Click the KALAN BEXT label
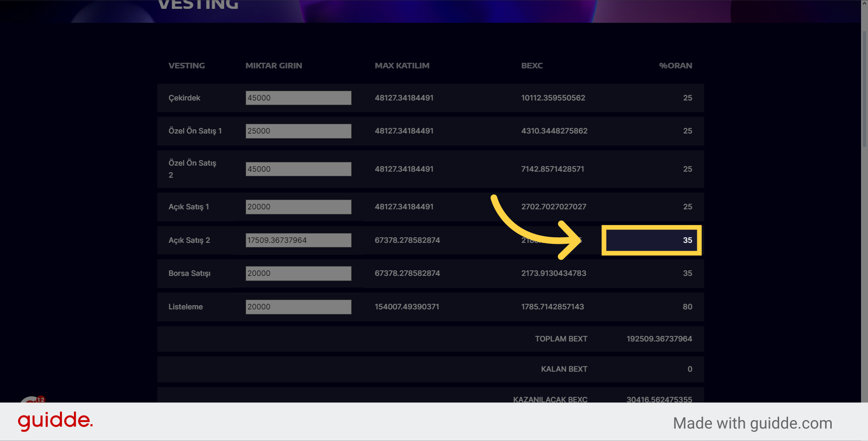 click(564, 369)
